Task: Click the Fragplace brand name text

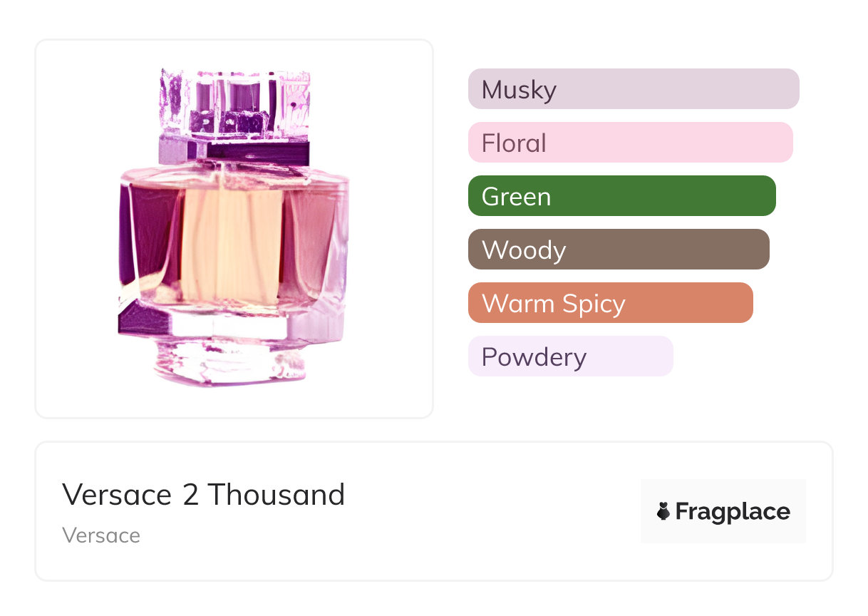Action: coord(733,511)
